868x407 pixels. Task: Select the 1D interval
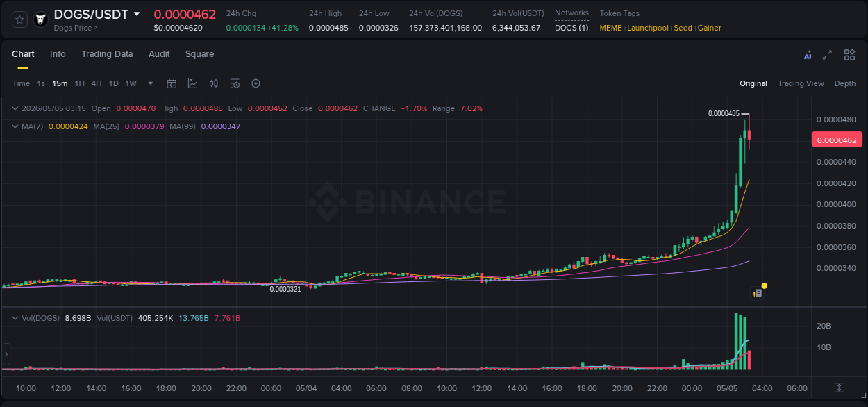tap(113, 83)
